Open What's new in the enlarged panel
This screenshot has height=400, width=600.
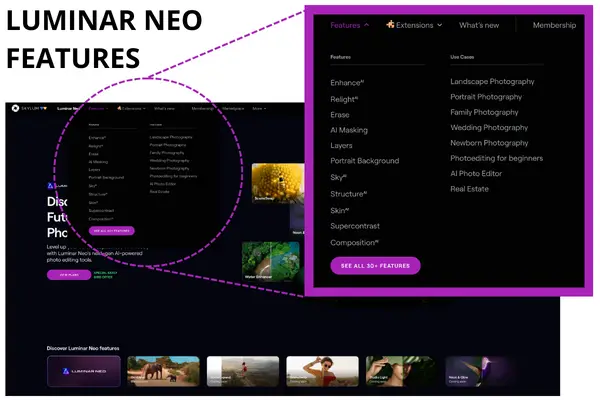click(x=479, y=25)
